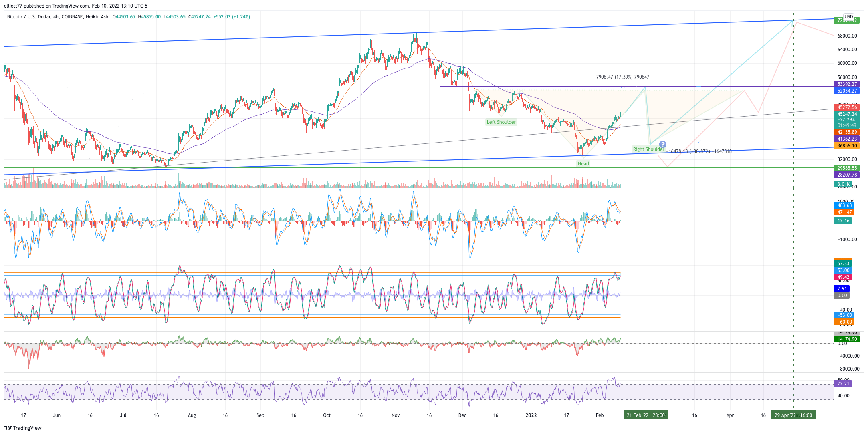Click the 53392.27 purple price label
This screenshot has height=435, width=868.
click(x=846, y=84)
